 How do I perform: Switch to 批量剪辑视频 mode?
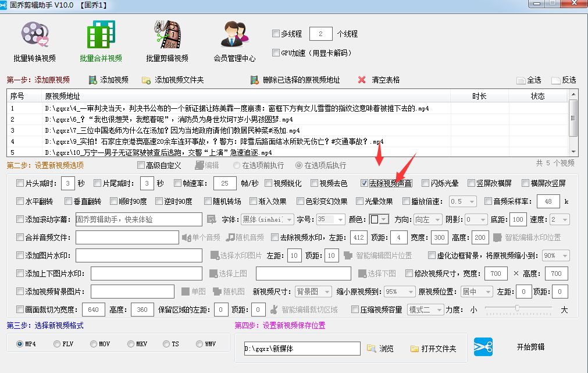click(167, 40)
